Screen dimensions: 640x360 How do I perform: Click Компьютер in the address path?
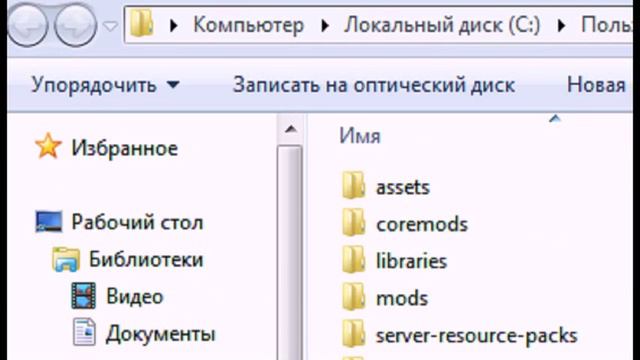[249, 25]
